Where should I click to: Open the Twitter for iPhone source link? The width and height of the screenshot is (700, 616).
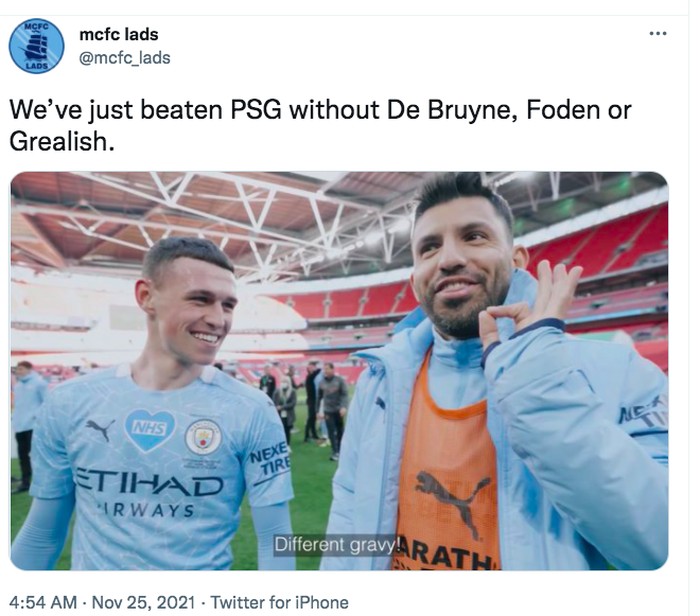[x=279, y=602]
